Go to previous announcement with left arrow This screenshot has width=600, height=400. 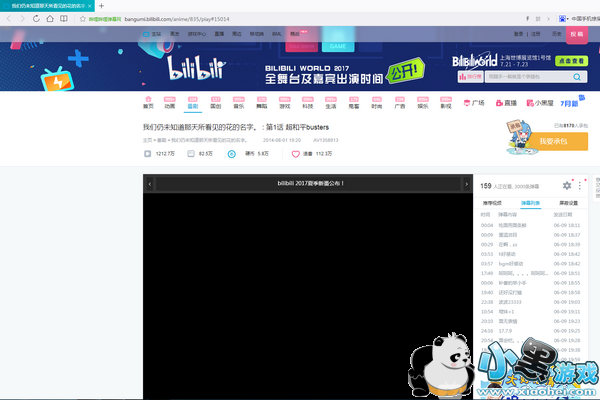(149, 184)
